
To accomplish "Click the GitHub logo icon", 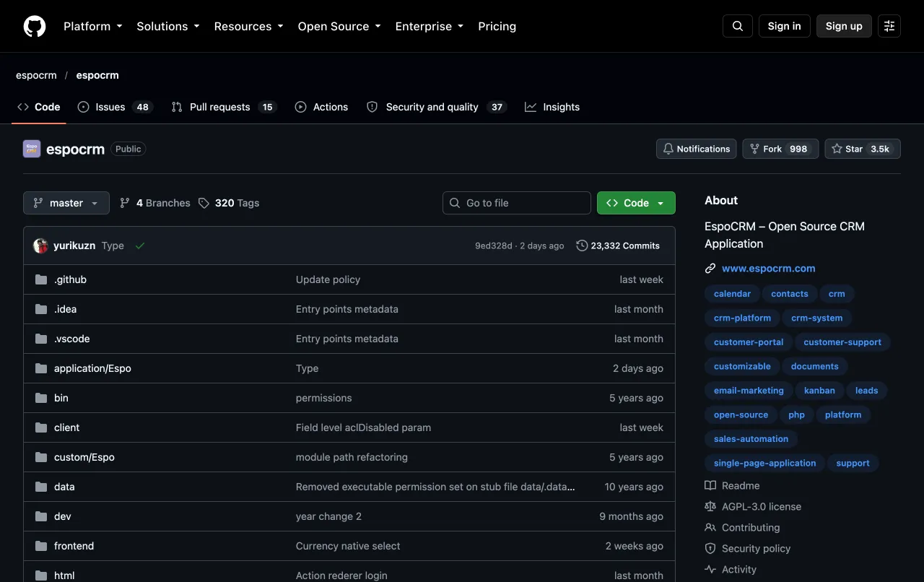I will pos(35,26).
